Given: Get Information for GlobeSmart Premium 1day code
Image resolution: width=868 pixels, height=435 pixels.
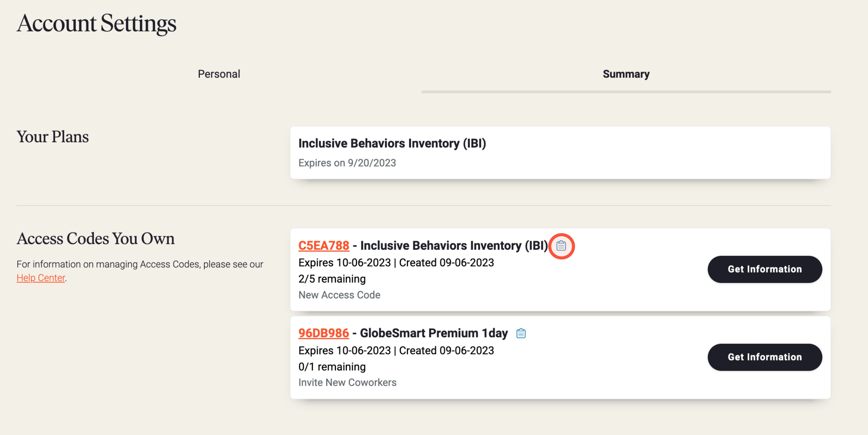Looking at the screenshot, I should pyautogui.click(x=764, y=357).
